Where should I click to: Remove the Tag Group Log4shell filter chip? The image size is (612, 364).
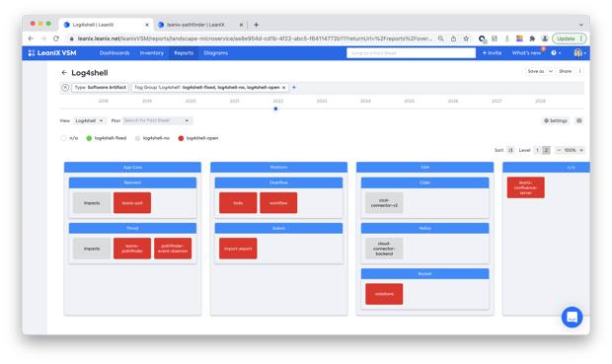point(283,88)
